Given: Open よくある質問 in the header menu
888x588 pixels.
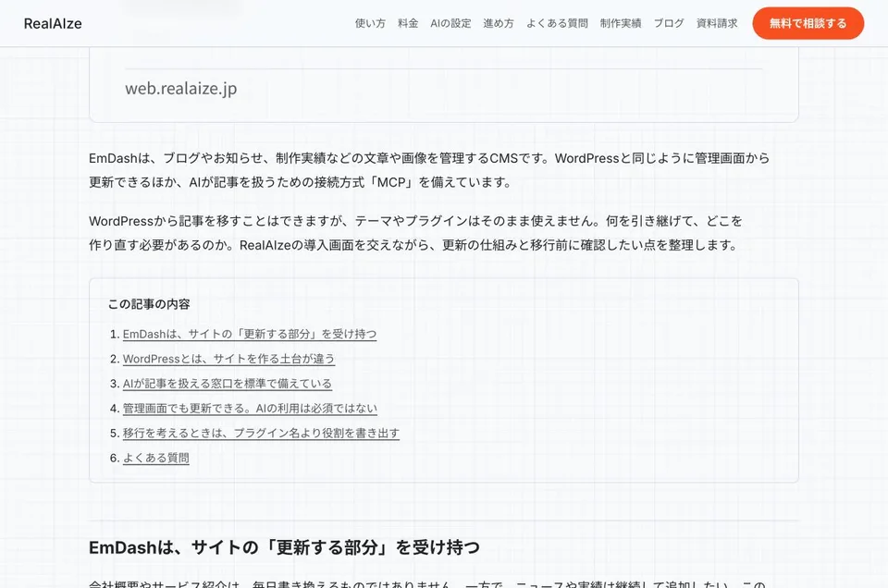Looking at the screenshot, I should coord(557,23).
